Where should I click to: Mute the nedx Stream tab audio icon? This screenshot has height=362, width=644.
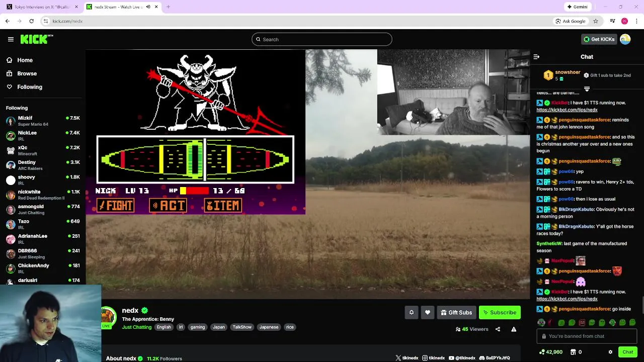coord(148,7)
